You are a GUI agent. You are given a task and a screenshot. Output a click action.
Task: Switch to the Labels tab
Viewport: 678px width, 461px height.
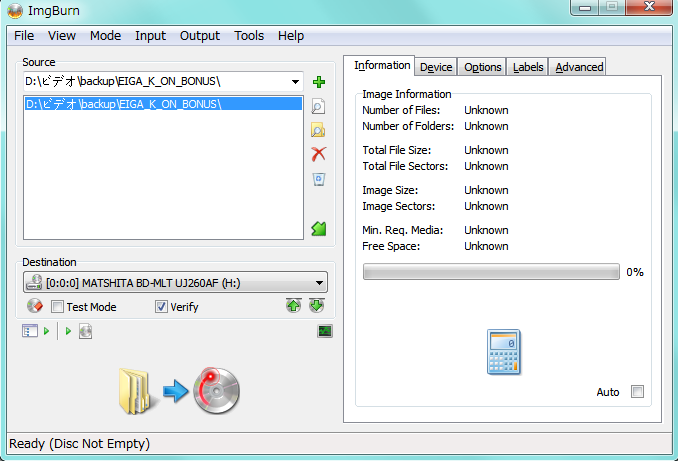pos(528,67)
